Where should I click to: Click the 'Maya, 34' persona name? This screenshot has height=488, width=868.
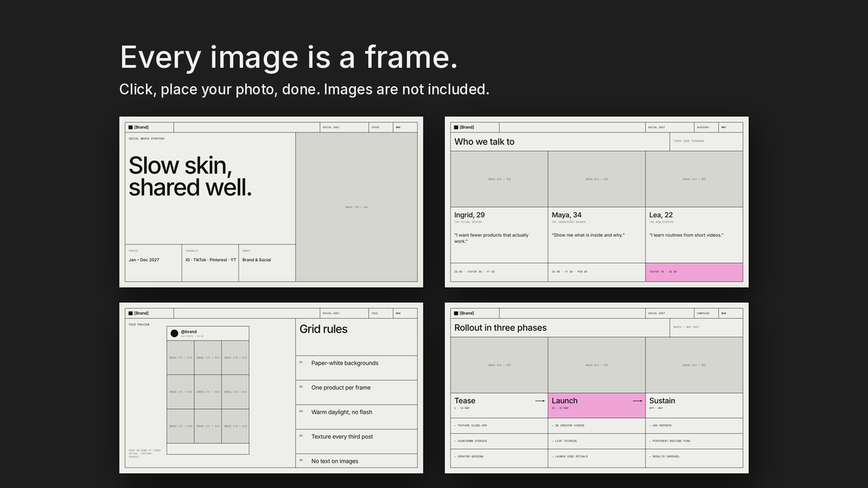566,215
